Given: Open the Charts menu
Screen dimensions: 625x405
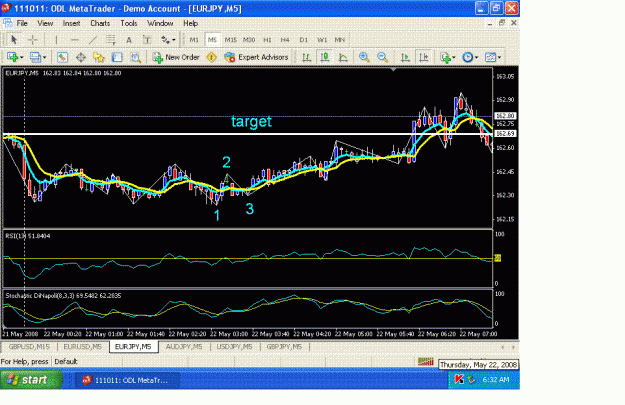Looking at the screenshot, I should 100,23.
